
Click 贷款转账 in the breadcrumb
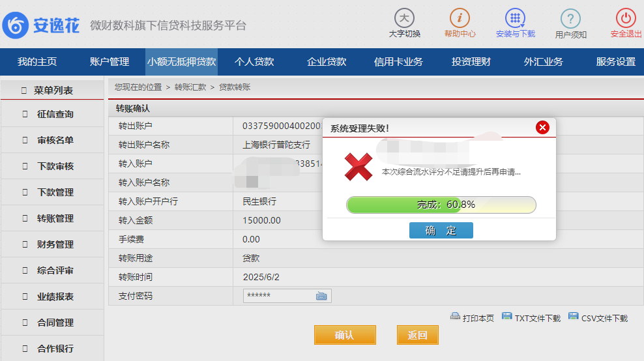click(235, 87)
